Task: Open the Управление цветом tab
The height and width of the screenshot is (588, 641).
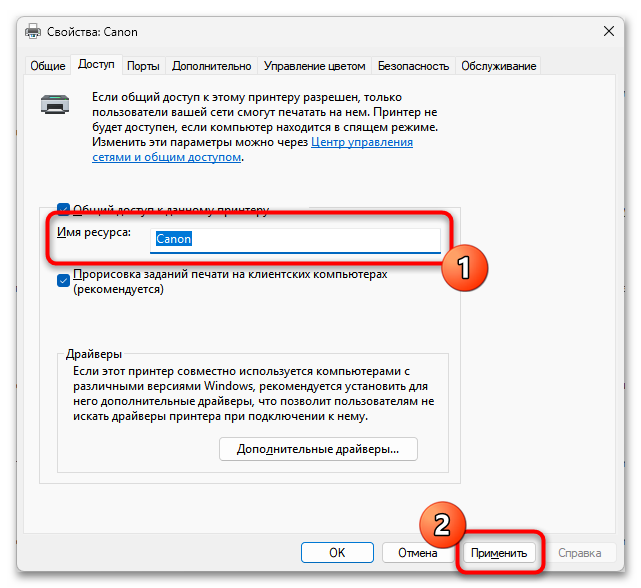Action: pyautogui.click(x=314, y=66)
